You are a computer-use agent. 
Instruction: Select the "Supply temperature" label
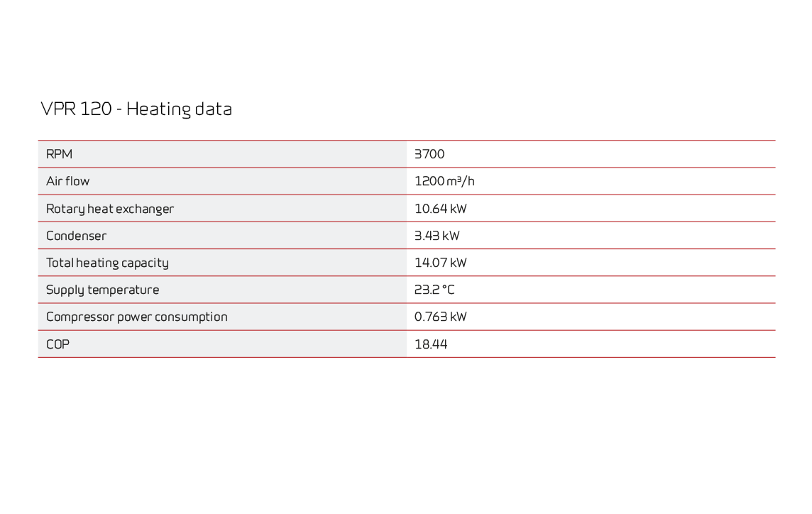pos(103,290)
